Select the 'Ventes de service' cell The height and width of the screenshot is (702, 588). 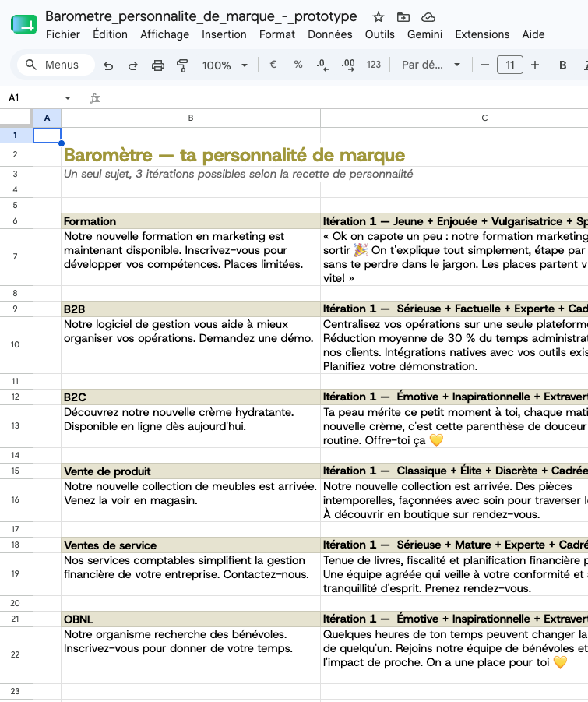click(191, 545)
